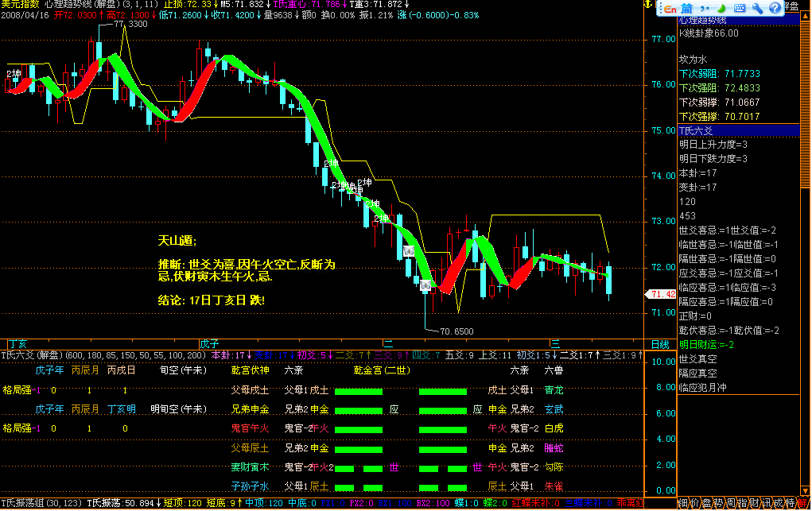The image size is (812, 511).
Task: Click the T氏六爻(解盘) indicator title
Action: click(32, 355)
